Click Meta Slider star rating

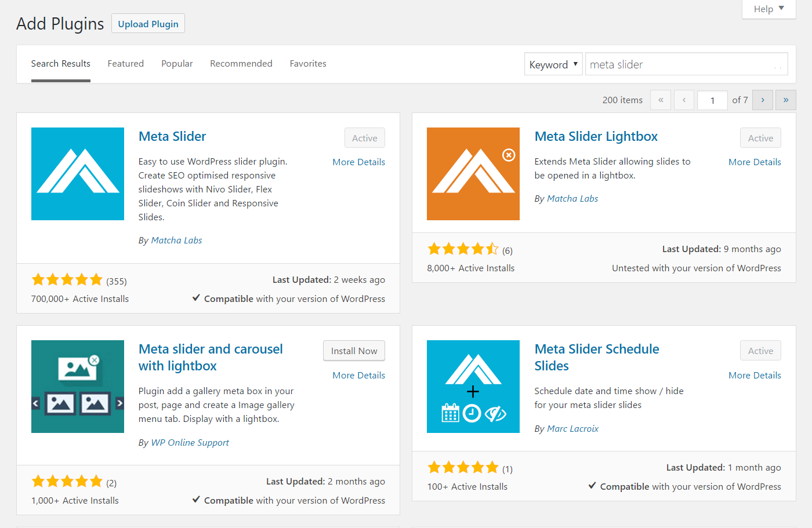click(x=67, y=280)
